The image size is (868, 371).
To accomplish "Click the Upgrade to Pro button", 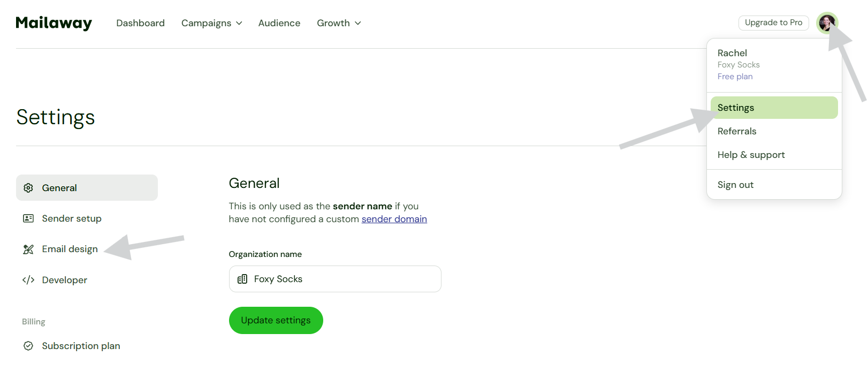I will point(773,22).
